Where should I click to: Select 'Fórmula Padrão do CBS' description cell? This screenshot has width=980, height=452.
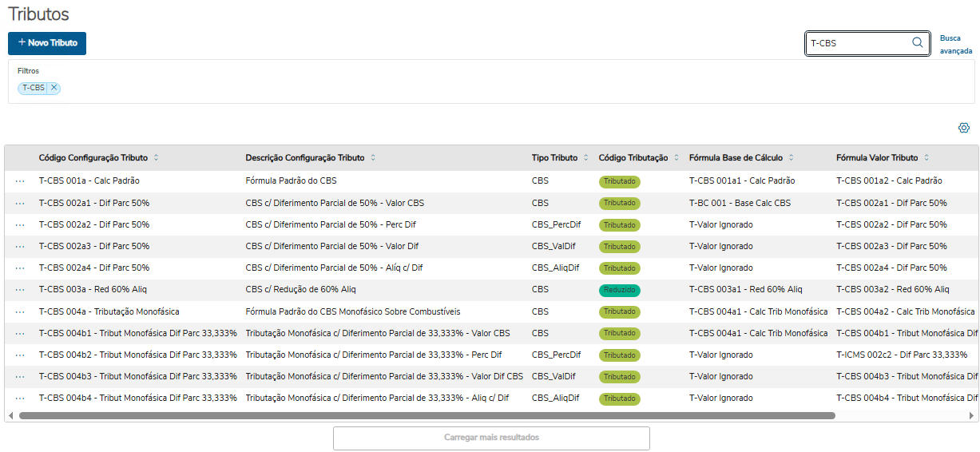(291, 181)
